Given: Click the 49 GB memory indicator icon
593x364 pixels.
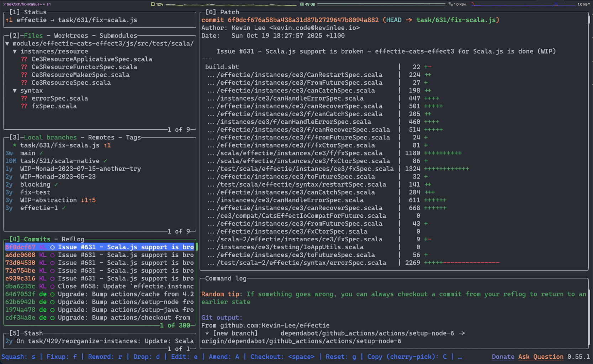Looking at the screenshot, I should click(x=302, y=4).
